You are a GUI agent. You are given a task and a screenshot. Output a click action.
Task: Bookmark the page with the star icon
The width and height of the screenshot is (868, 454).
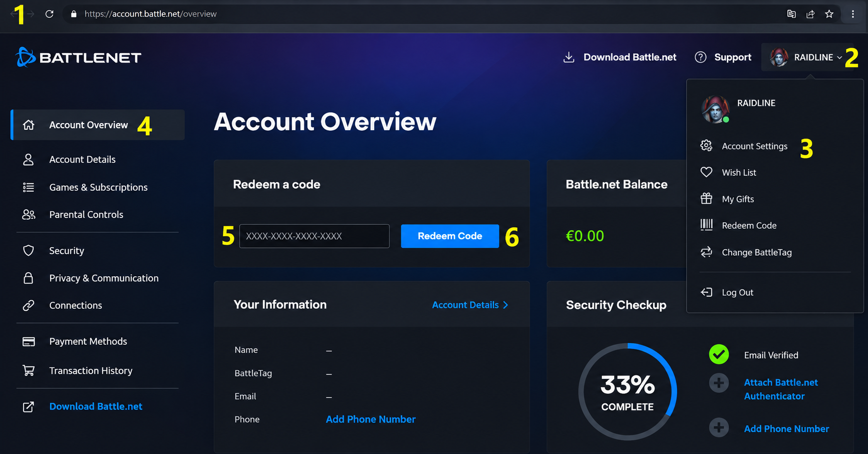829,14
